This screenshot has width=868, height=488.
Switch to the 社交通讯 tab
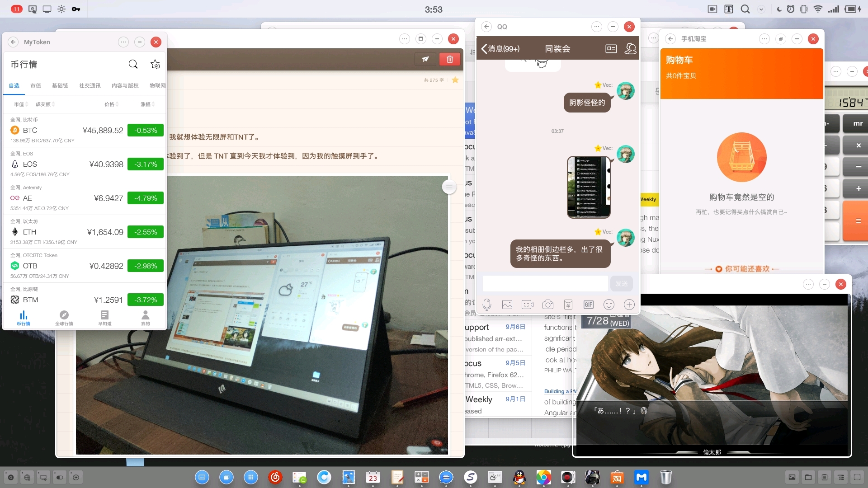coord(90,85)
